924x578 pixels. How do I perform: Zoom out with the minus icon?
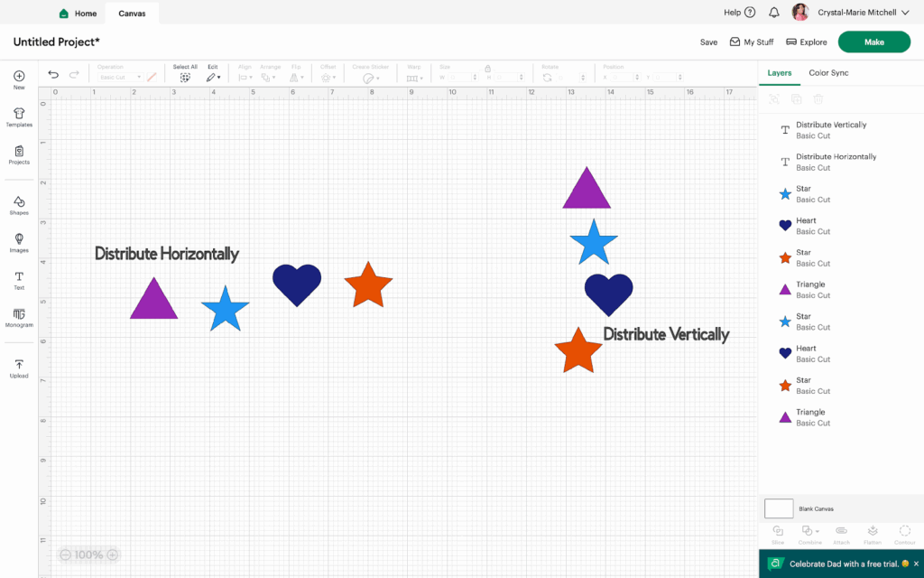65,555
